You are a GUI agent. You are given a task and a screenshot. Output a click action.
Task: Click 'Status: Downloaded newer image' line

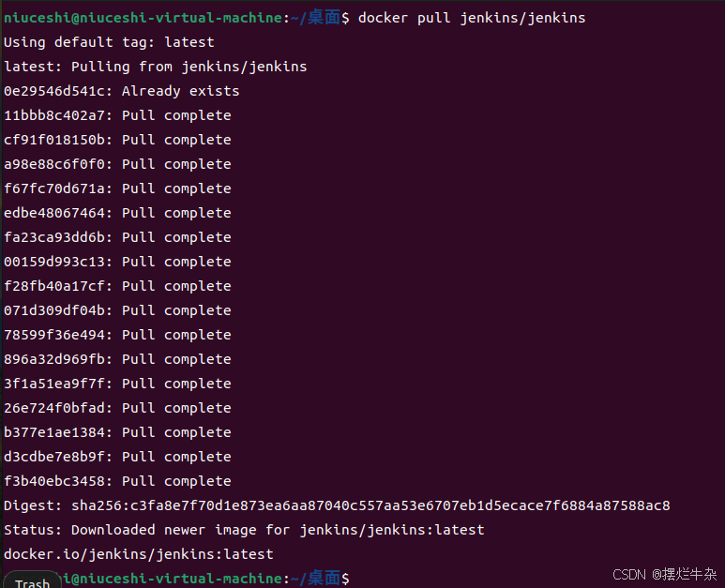tap(244, 530)
